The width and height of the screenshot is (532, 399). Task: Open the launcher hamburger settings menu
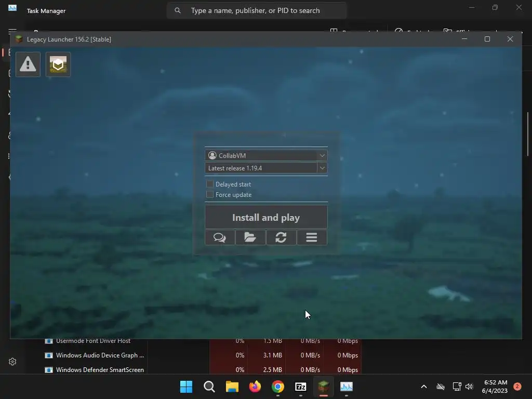(312, 237)
